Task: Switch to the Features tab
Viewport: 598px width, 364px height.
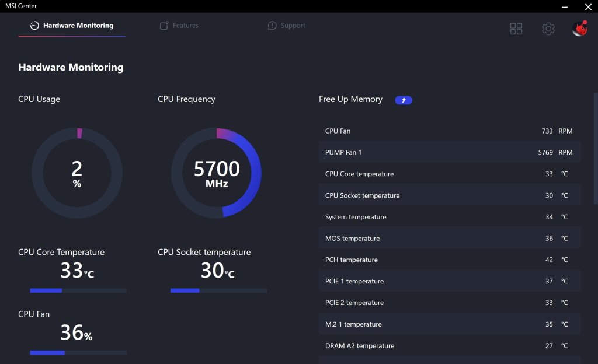Action: click(179, 26)
